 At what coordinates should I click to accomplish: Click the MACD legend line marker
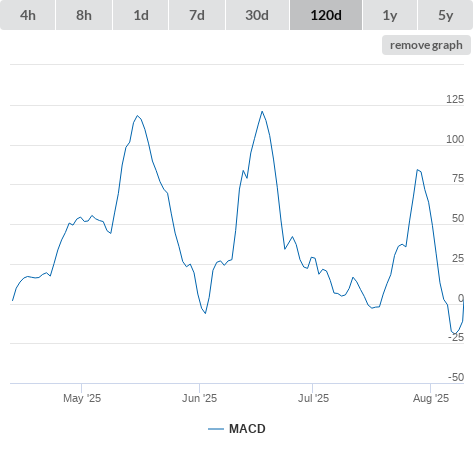(216, 429)
